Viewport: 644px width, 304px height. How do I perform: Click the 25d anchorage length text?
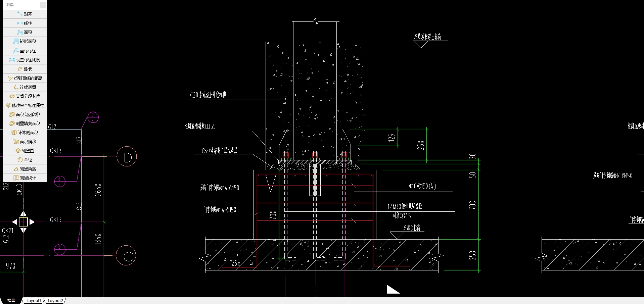click(236, 263)
